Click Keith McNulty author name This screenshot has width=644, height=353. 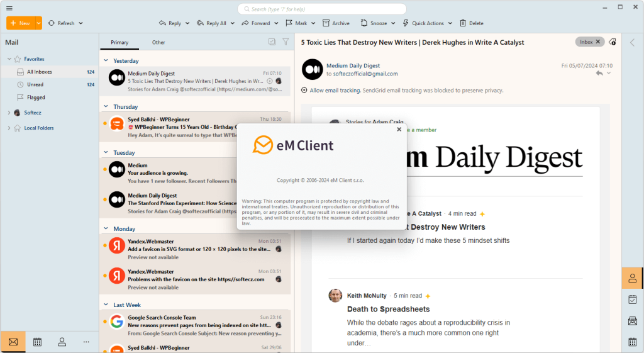(367, 296)
